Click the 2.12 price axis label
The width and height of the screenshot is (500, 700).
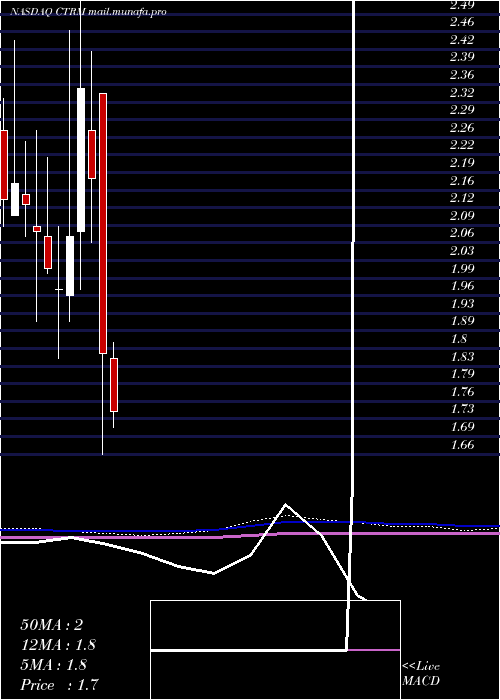click(462, 198)
